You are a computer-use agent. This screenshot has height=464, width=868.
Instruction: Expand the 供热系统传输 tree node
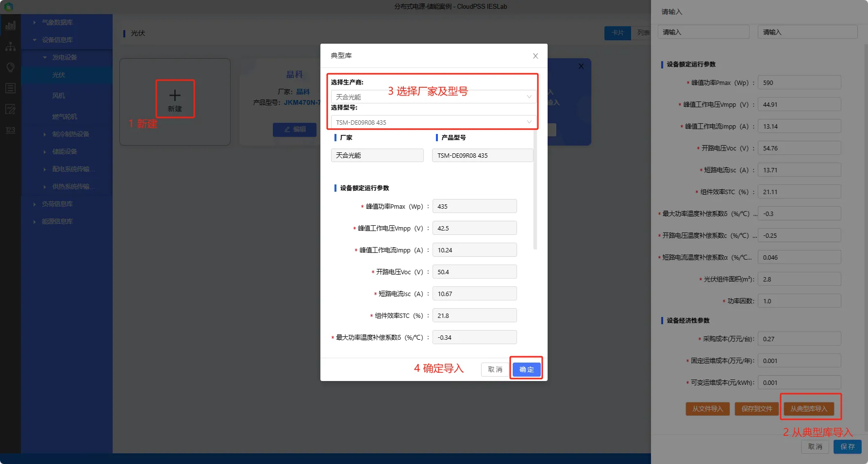45,186
